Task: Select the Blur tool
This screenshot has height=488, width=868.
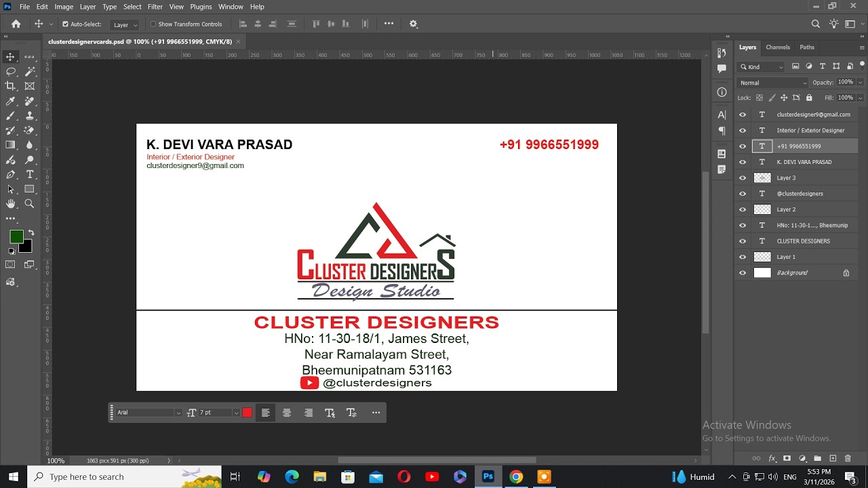Action: [x=30, y=145]
